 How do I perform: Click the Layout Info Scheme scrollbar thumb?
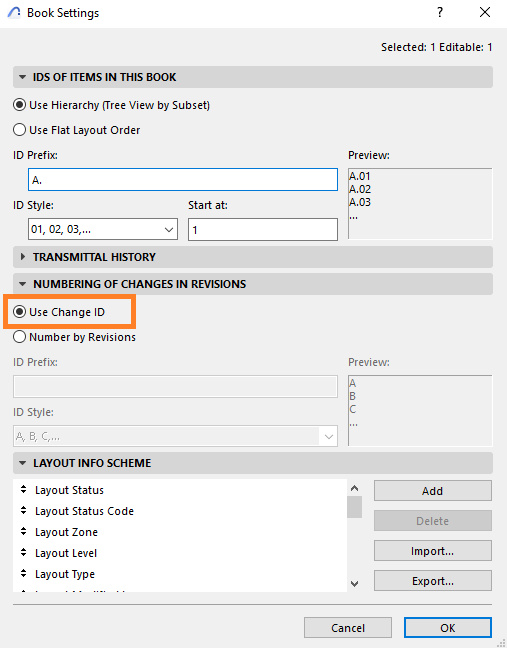pos(355,507)
